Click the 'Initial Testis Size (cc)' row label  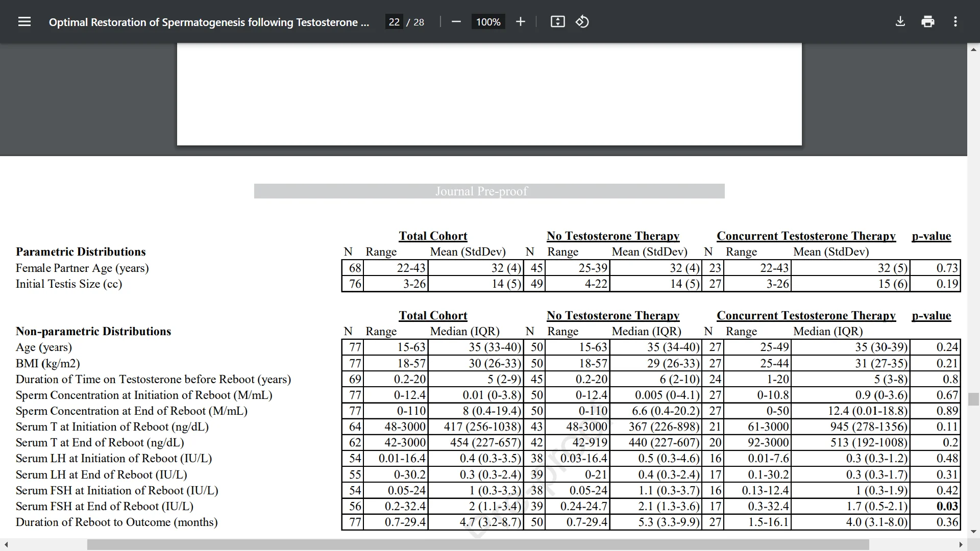click(69, 284)
